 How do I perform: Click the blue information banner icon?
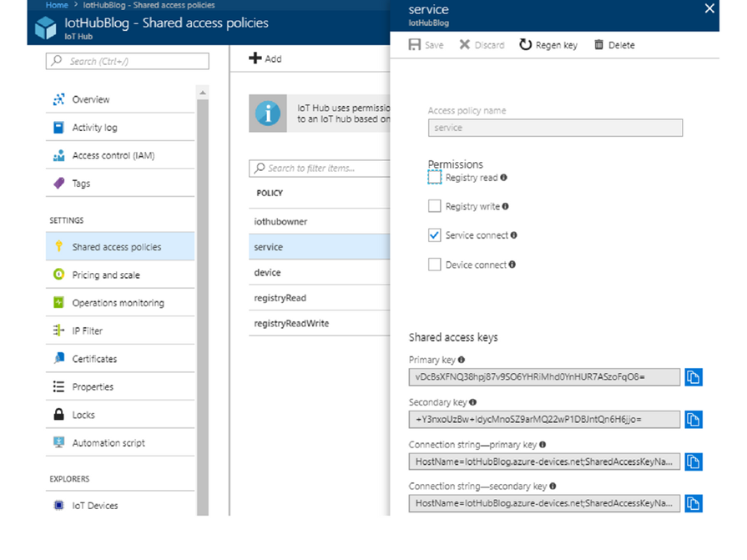pos(268,114)
